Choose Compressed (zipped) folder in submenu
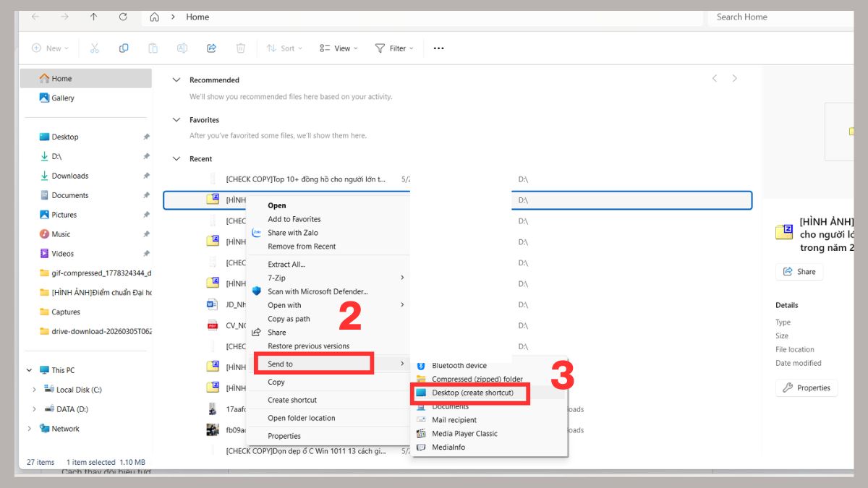Screen dimensions: 868x488 (x=477, y=379)
